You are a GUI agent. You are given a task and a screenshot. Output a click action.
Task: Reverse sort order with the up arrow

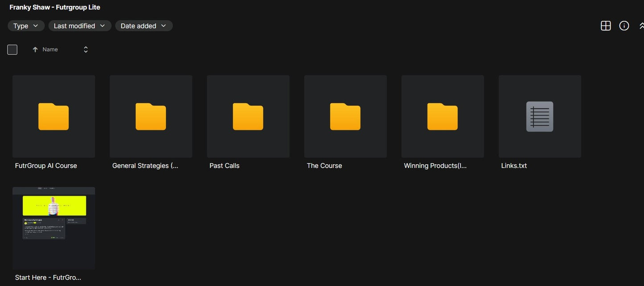tap(35, 49)
